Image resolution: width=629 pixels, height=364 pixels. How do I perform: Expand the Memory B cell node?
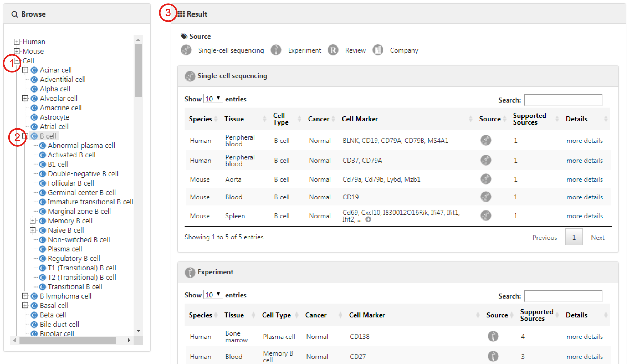coord(33,221)
